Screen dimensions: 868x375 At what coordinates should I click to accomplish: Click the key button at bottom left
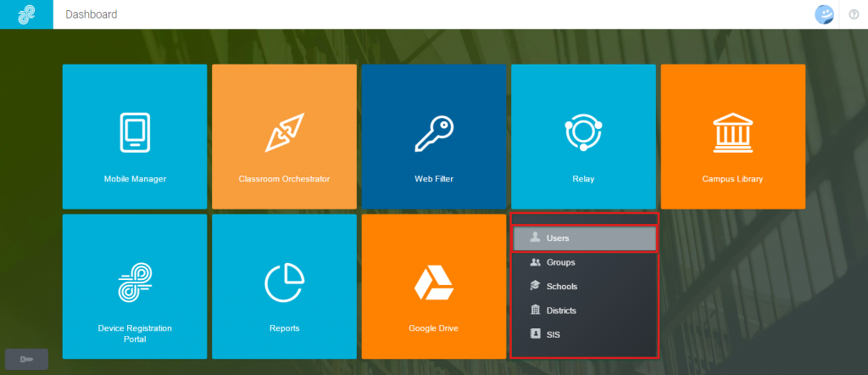pyautogui.click(x=26, y=360)
